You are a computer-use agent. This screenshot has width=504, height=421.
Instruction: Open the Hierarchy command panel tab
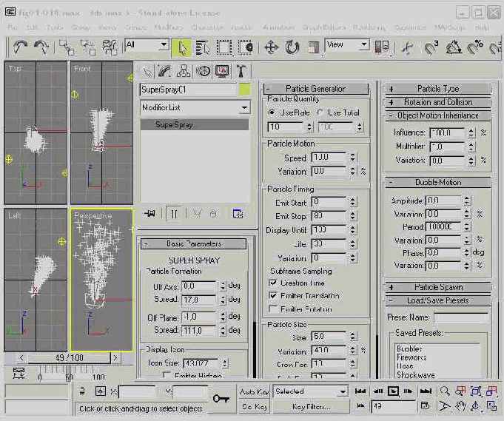(184, 71)
